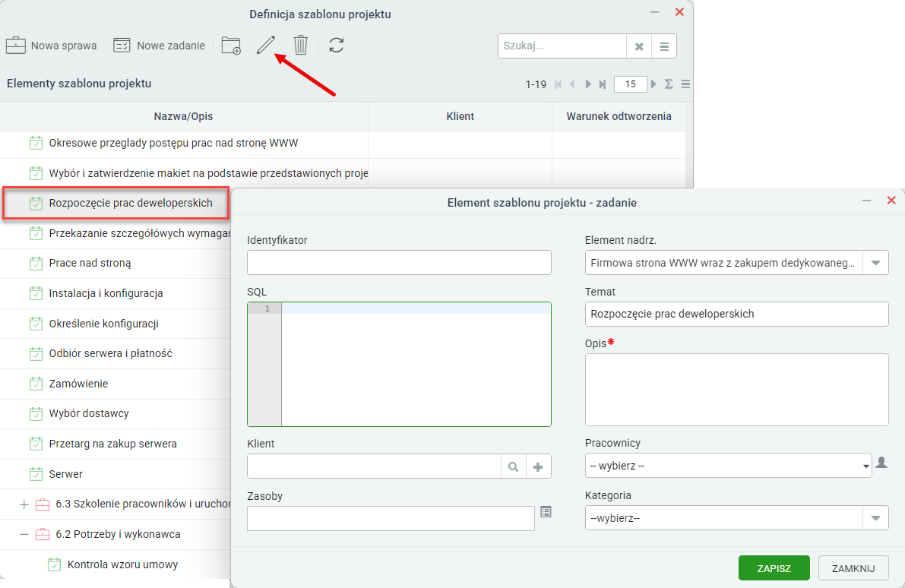
Task: Go to previous page in pager
Action: point(572,84)
